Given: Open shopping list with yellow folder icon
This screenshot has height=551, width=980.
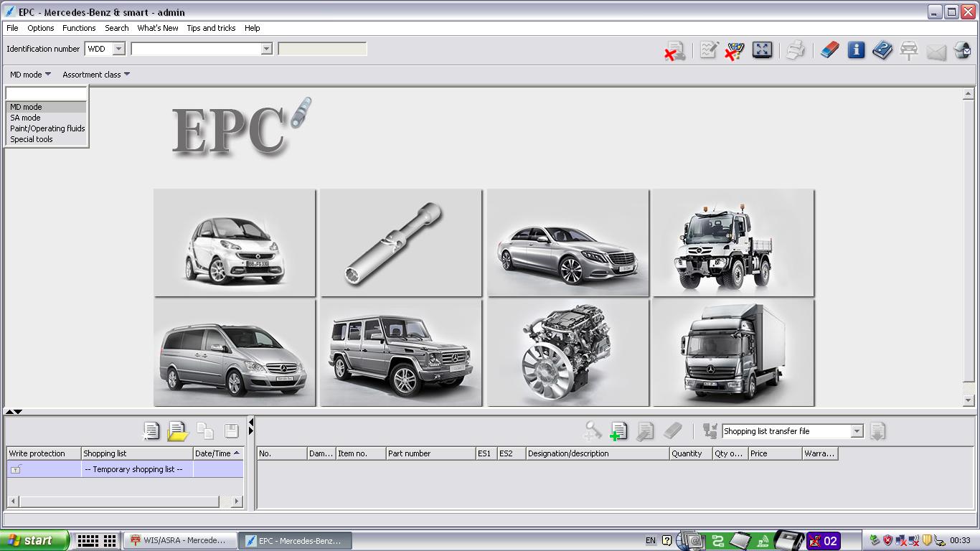Looking at the screenshot, I should click(x=177, y=430).
